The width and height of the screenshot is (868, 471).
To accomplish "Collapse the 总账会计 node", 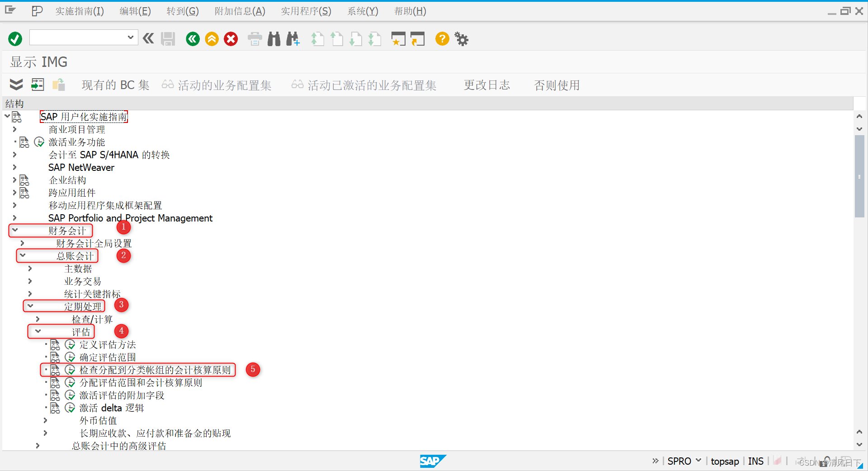I will [x=23, y=255].
